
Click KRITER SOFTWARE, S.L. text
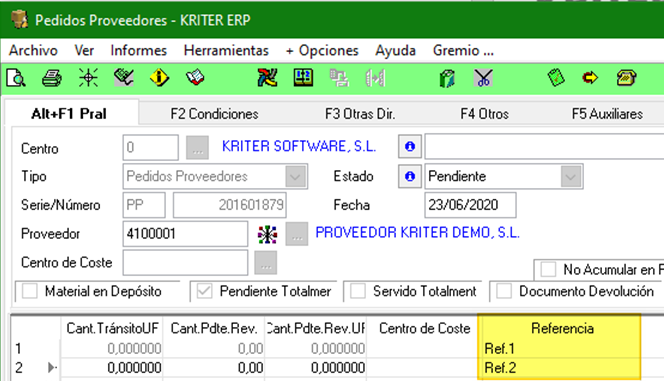299,146
